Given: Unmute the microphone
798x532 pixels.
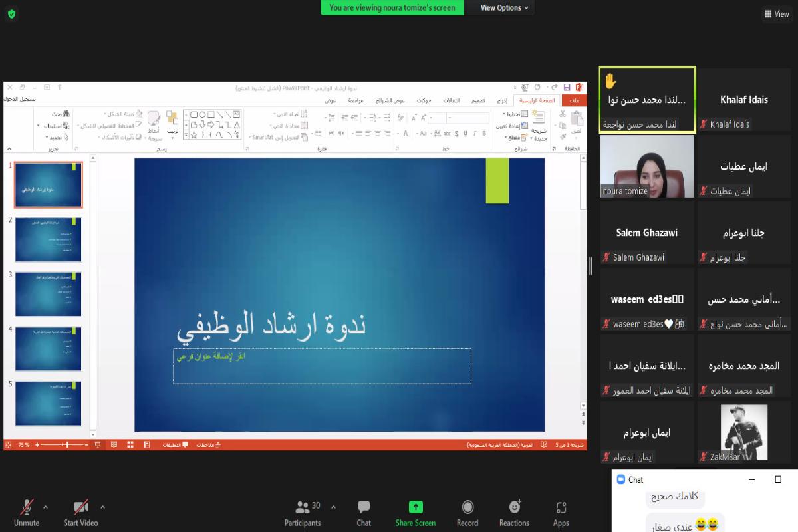Looking at the screenshot, I should pyautogui.click(x=27, y=508).
